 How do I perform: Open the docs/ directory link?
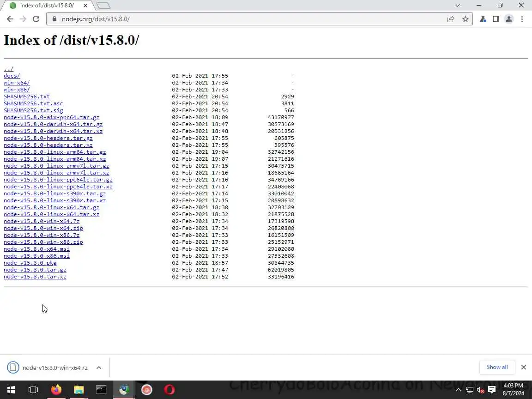pyautogui.click(x=12, y=76)
